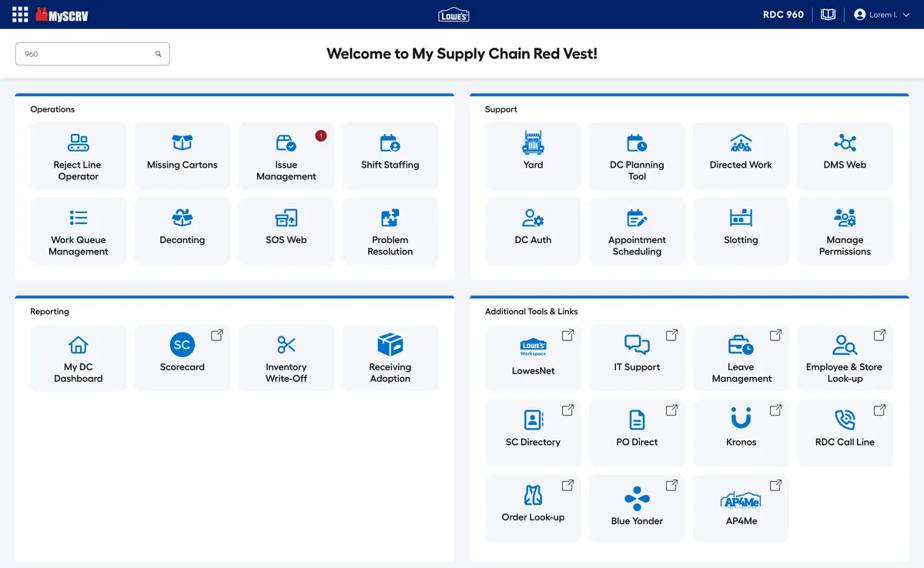924x568 pixels.
Task: Click the user profile avatar icon
Action: [860, 15]
